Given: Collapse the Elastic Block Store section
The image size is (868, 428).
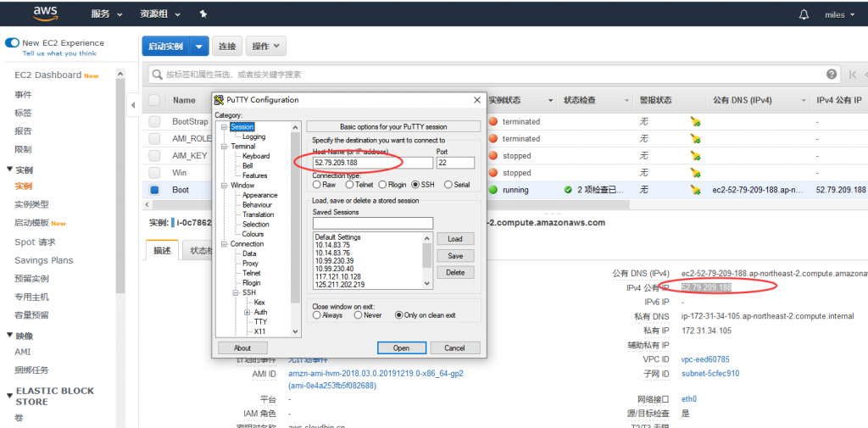Looking at the screenshot, I should click(x=9, y=395).
